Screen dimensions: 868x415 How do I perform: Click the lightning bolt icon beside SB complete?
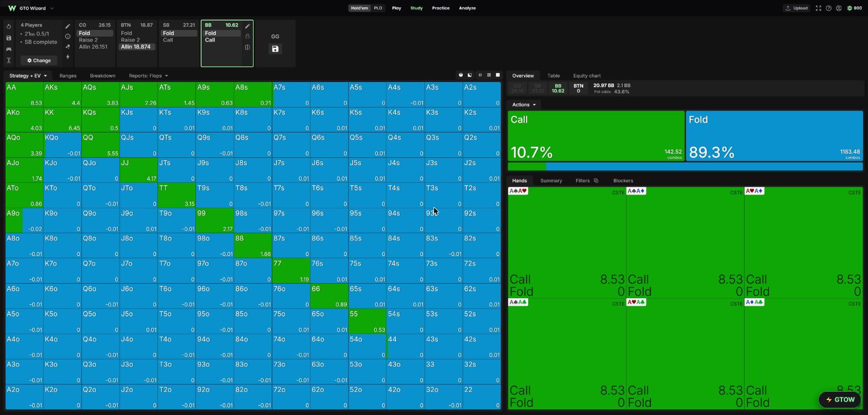point(68,57)
